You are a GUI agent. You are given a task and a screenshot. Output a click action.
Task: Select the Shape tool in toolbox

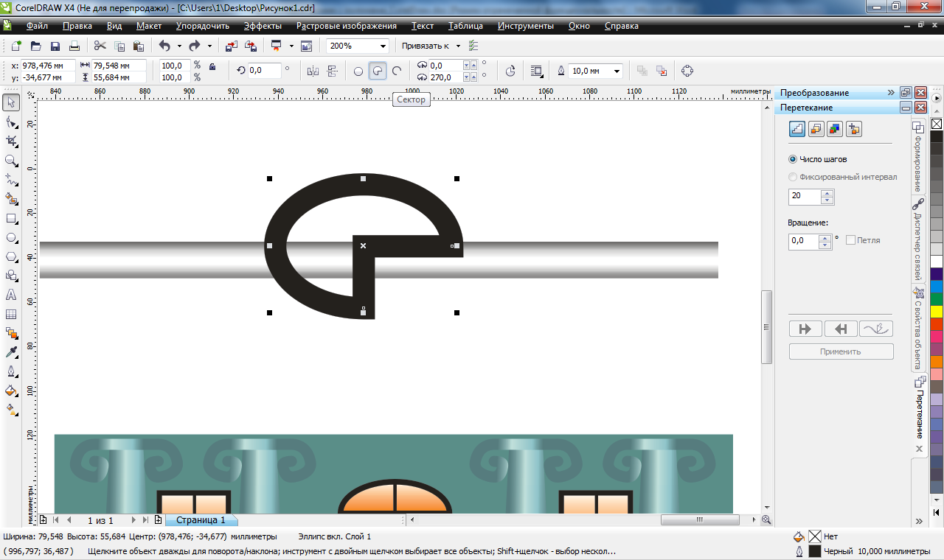coord(11,122)
